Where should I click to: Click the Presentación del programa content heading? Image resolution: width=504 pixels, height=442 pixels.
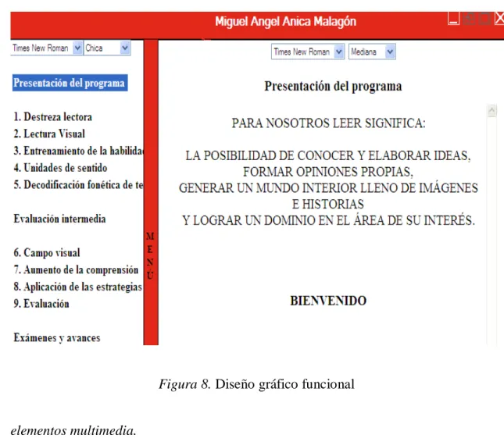(x=333, y=87)
